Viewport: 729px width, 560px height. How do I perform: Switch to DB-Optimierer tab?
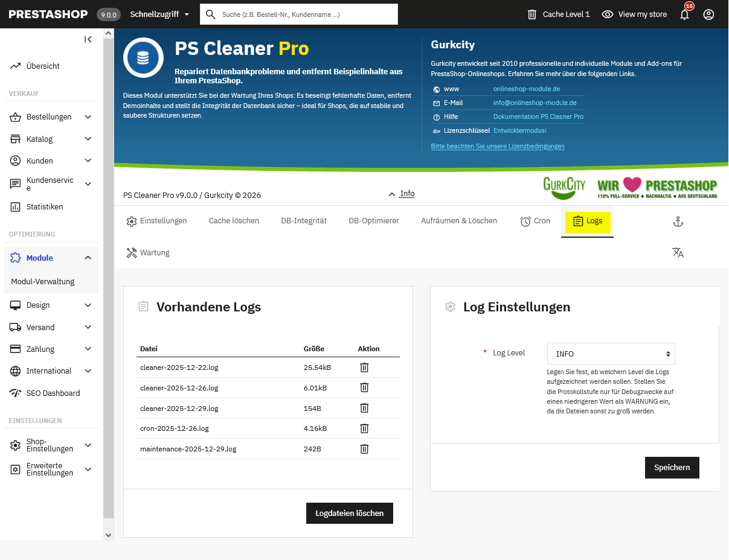pyautogui.click(x=374, y=221)
